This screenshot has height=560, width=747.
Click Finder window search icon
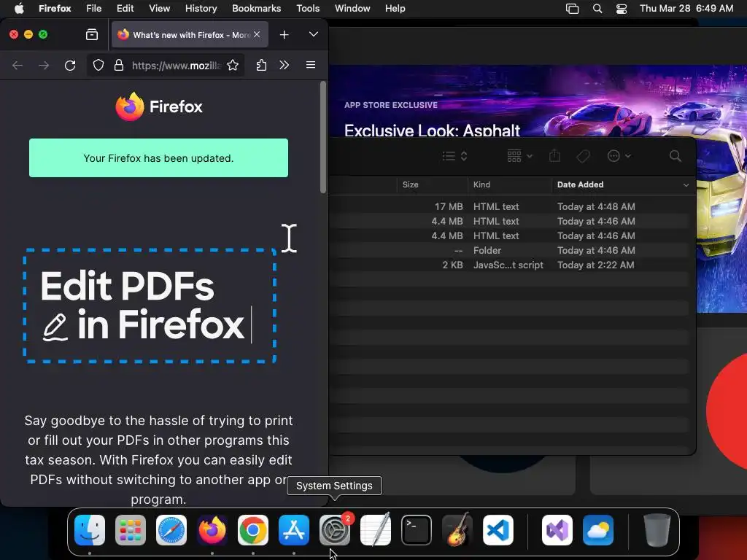[x=675, y=156]
